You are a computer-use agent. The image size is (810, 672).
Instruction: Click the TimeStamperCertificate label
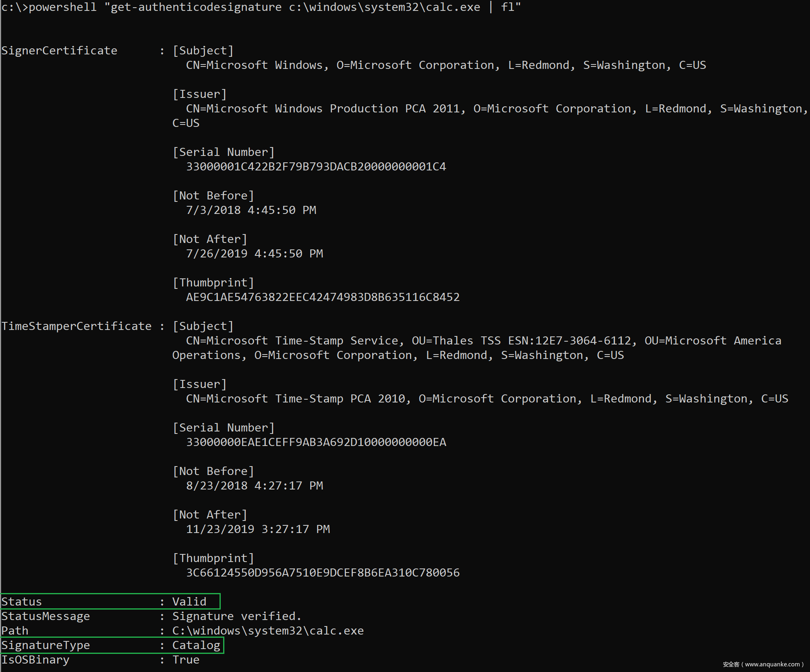[x=77, y=326]
